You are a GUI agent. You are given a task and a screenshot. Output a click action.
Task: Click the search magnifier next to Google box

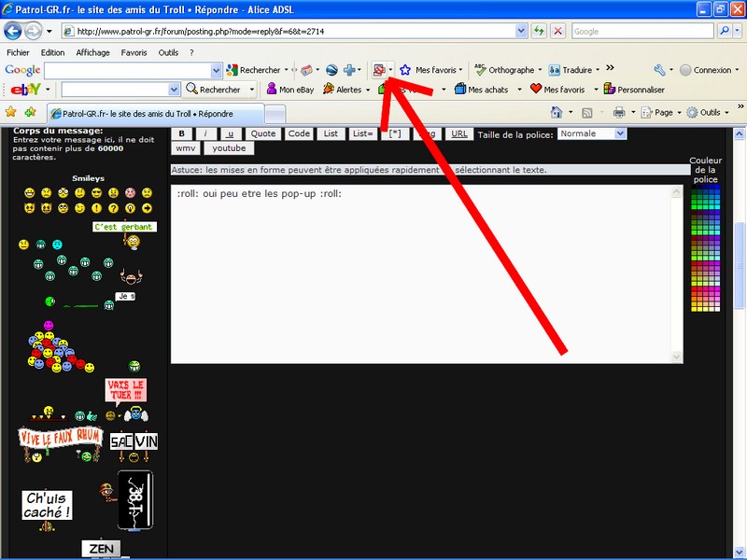pyautogui.click(x=725, y=31)
